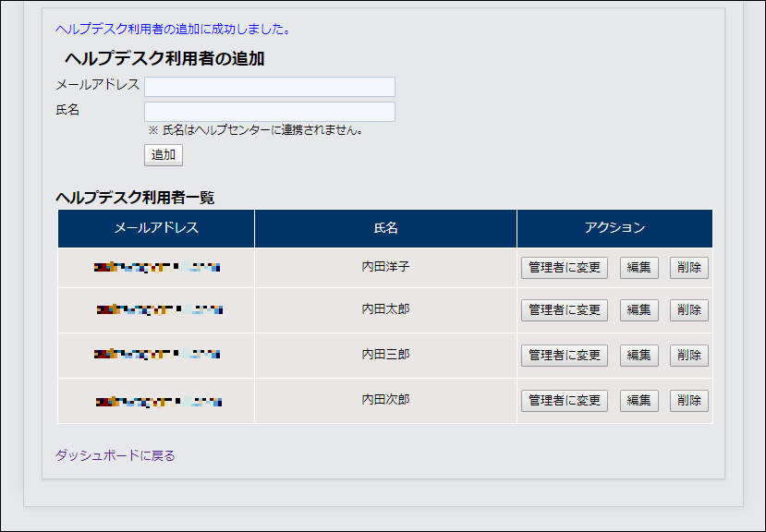The height and width of the screenshot is (532, 766).
Task: Delete the 内田三郎 row
Action: click(688, 356)
